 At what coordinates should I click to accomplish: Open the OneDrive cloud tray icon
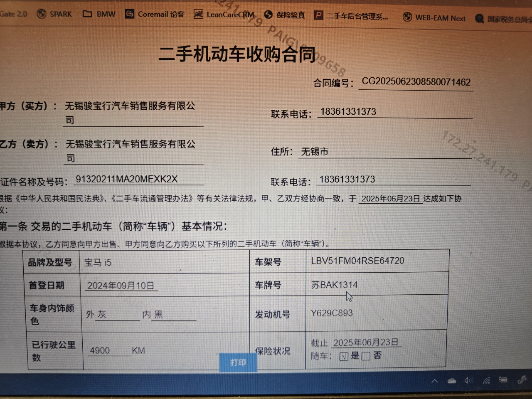tap(452, 381)
